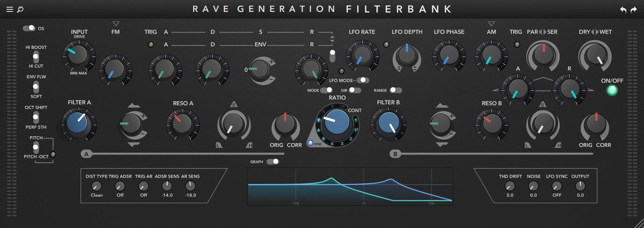Click the LFO SYNC mini knob
The height and width of the screenshot is (228, 644).
click(x=557, y=186)
